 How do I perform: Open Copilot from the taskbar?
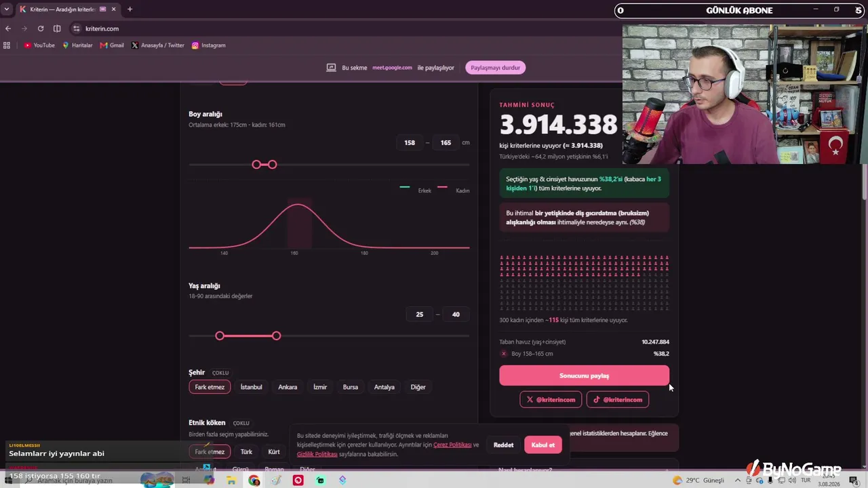point(209,481)
